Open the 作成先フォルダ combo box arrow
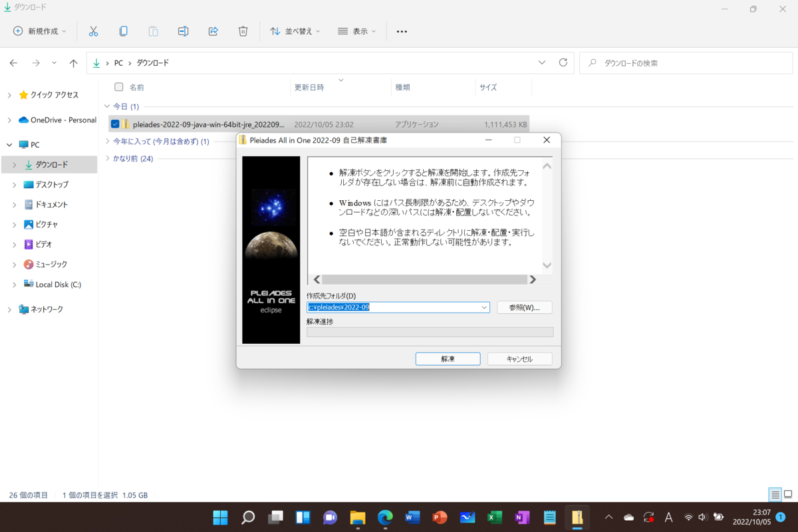The width and height of the screenshot is (798, 532). [x=484, y=307]
